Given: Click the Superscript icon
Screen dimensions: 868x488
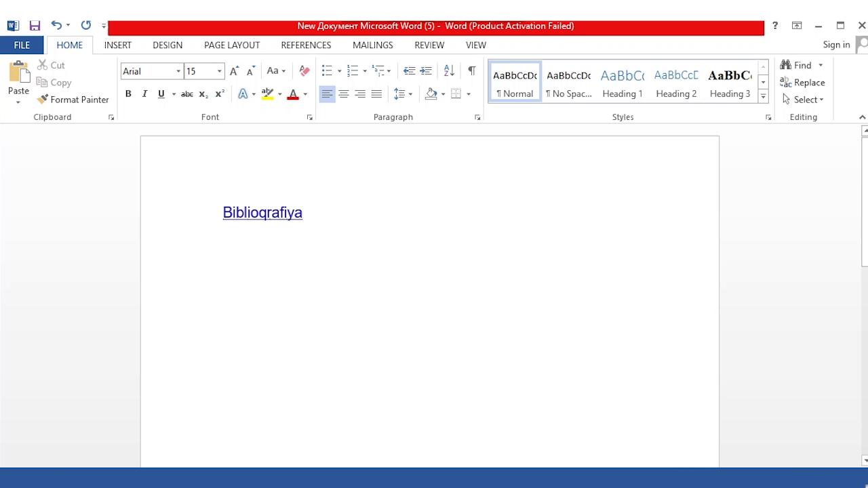Looking at the screenshot, I should tap(220, 94).
